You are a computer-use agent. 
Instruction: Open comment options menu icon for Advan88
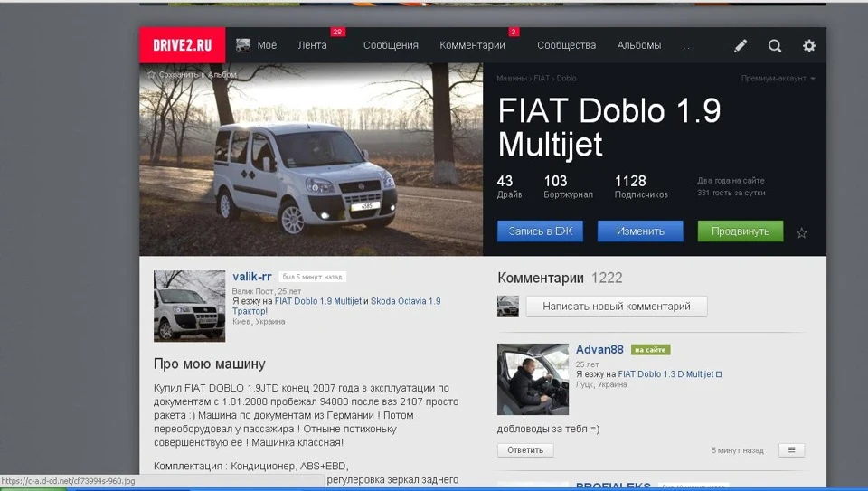(792, 450)
